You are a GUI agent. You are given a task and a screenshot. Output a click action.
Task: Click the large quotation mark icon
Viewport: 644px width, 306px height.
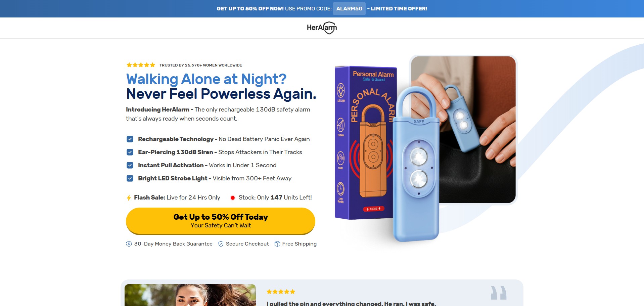point(498,293)
